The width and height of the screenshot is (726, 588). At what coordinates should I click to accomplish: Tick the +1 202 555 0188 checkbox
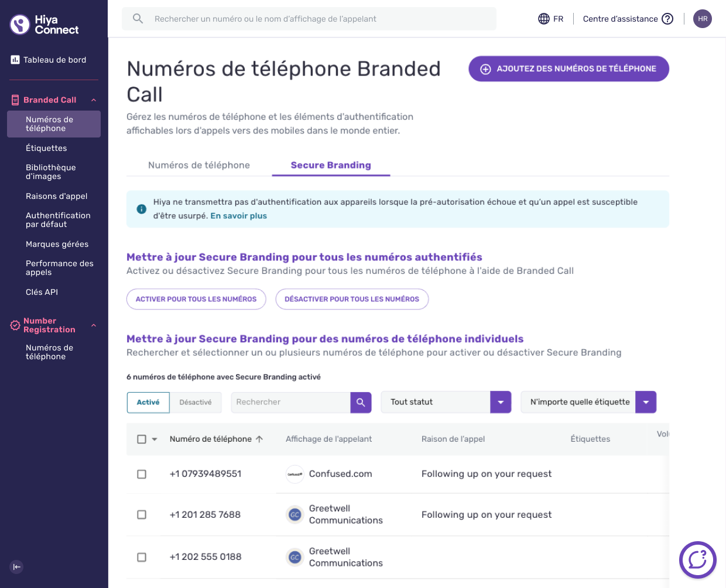[142, 557]
